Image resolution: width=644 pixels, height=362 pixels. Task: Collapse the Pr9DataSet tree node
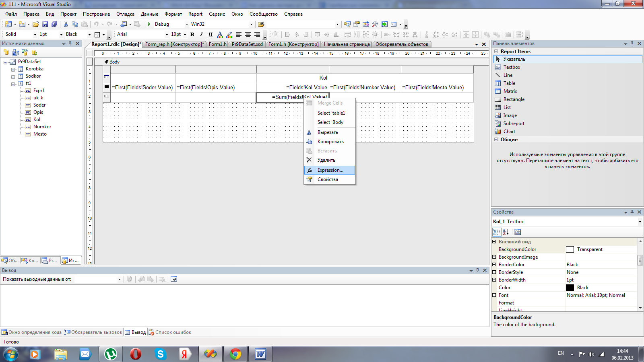(x=6, y=62)
